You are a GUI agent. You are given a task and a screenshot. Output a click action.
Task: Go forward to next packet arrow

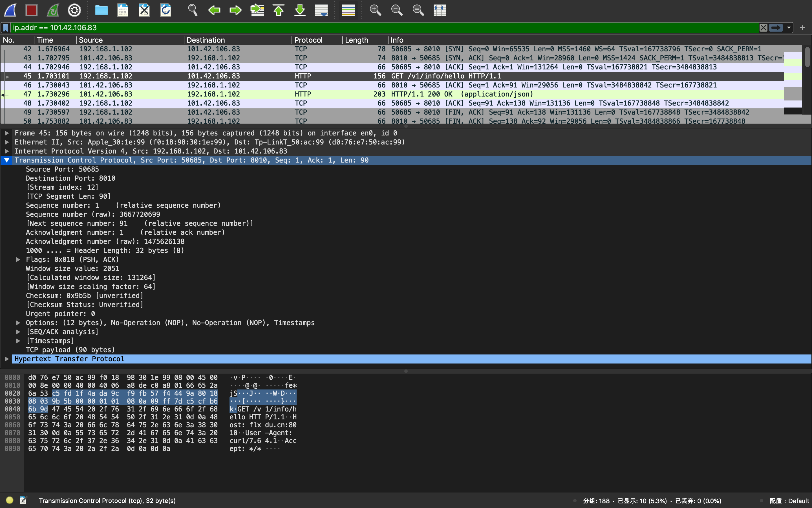(235, 10)
